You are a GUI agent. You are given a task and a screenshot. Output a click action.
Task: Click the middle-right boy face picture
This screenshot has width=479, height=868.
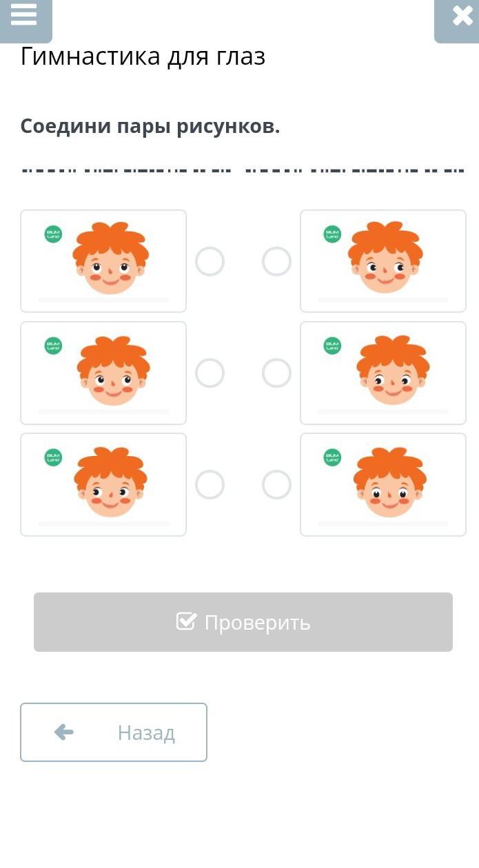pos(393,371)
